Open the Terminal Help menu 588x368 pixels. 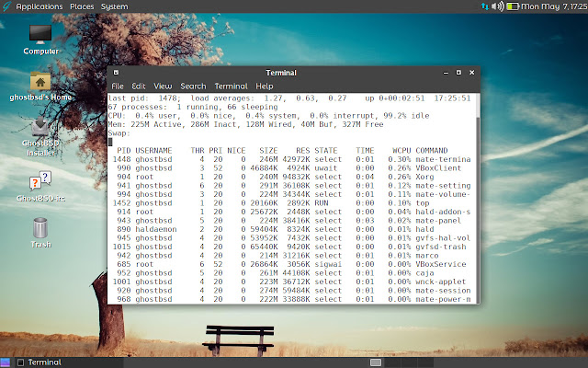pos(265,86)
